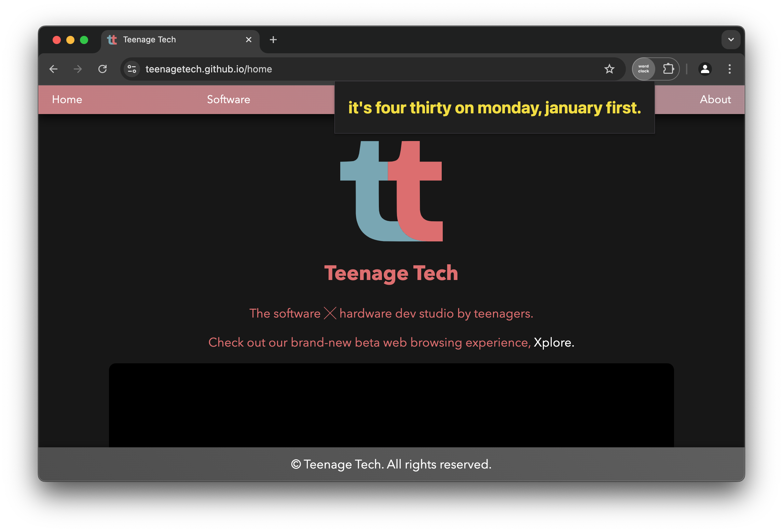The image size is (783, 532).
Task: Close the window with red button
Action: click(x=57, y=40)
